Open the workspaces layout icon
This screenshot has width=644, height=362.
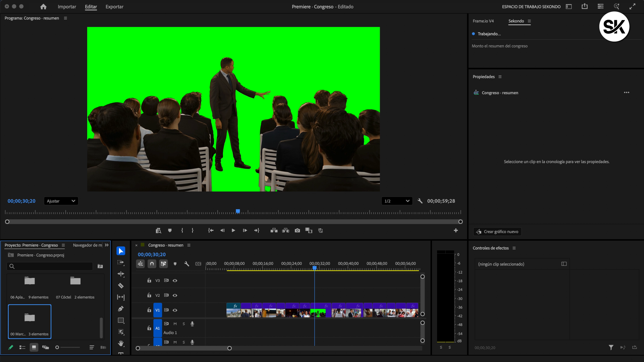tap(569, 7)
